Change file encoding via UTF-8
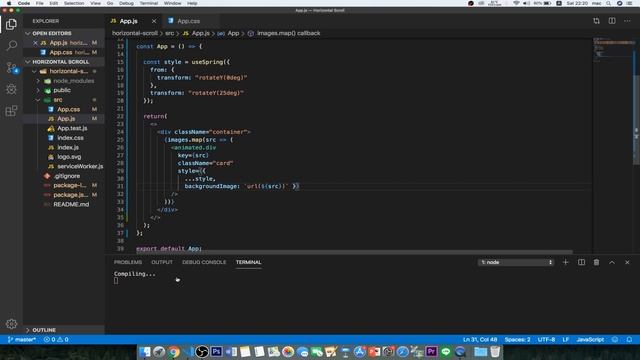 pos(546,340)
